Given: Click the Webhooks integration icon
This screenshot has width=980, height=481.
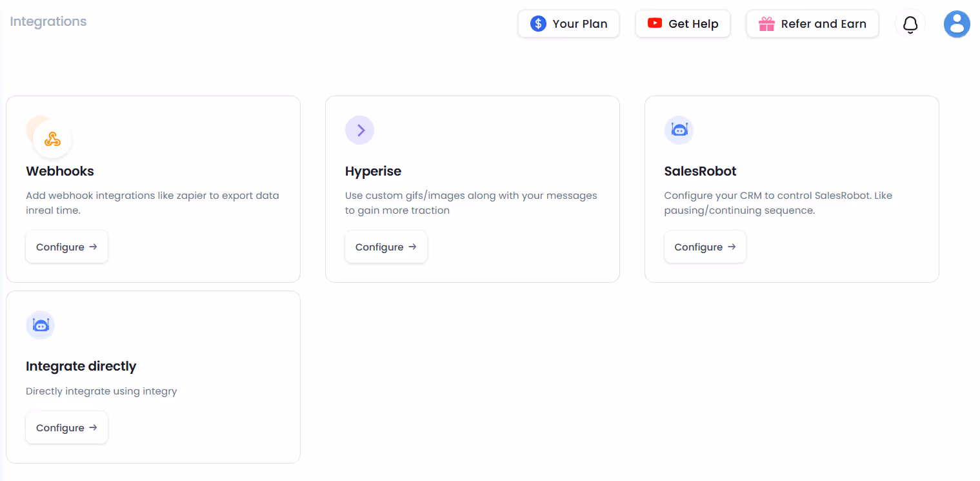Looking at the screenshot, I should tap(52, 138).
